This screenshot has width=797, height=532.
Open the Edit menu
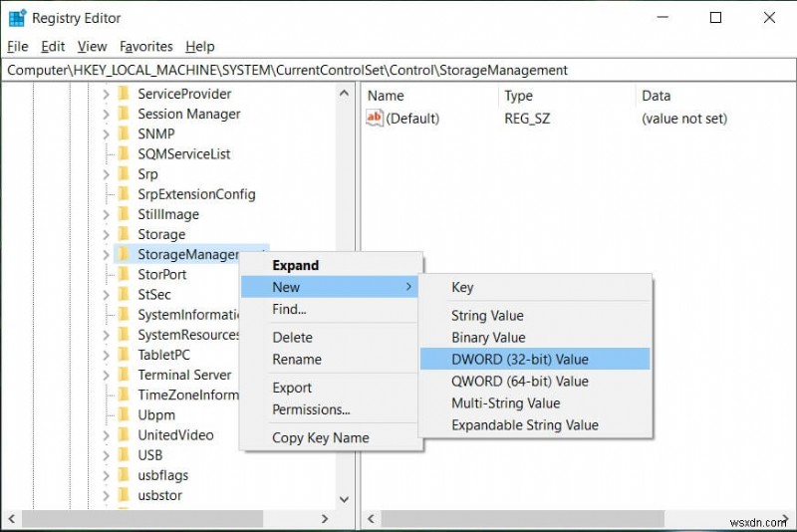point(53,46)
